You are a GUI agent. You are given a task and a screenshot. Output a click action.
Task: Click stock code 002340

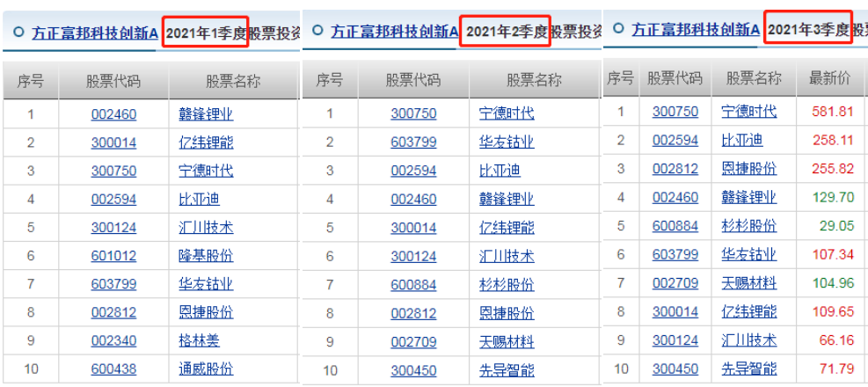tap(113, 340)
